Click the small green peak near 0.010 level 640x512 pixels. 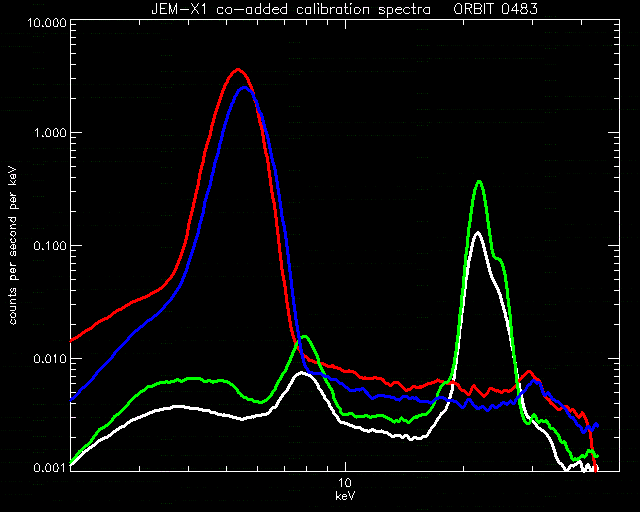coord(304,337)
